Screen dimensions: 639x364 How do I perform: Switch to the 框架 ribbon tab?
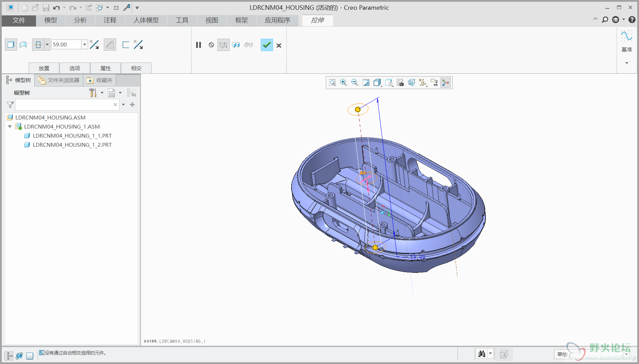(242, 20)
